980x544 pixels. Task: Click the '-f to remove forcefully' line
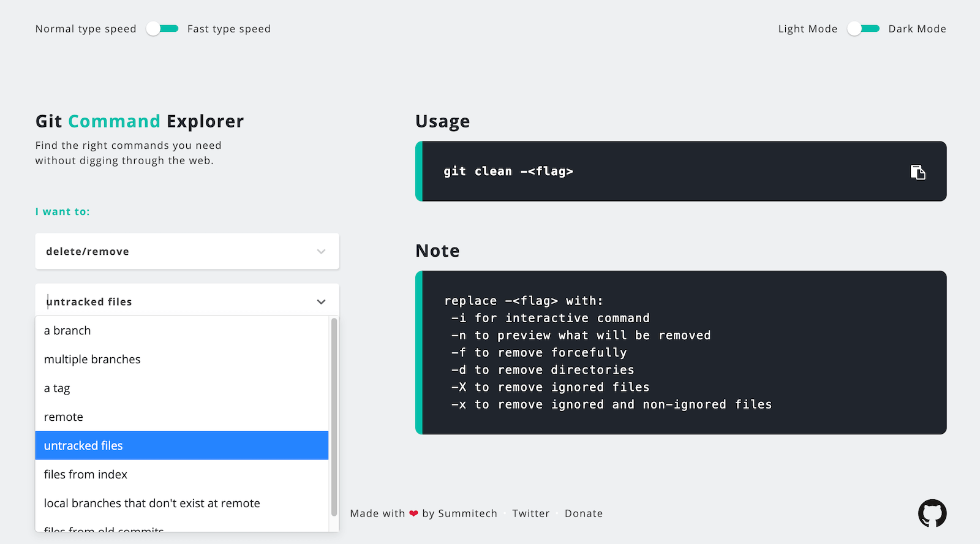coord(539,352)
